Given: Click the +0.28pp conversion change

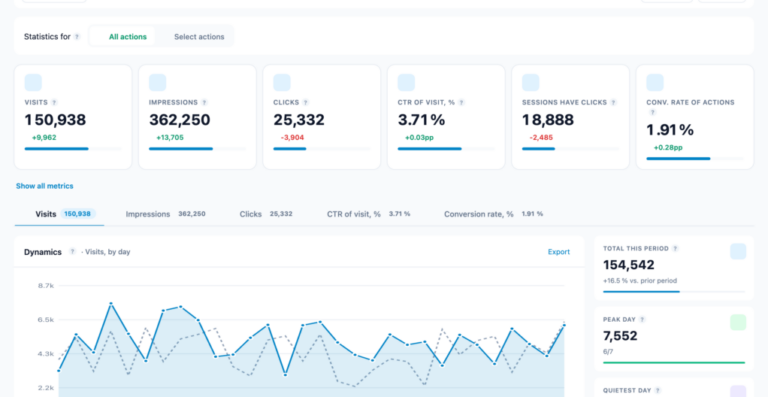Looking at the screenshot, I should click(x=668, y=147).
